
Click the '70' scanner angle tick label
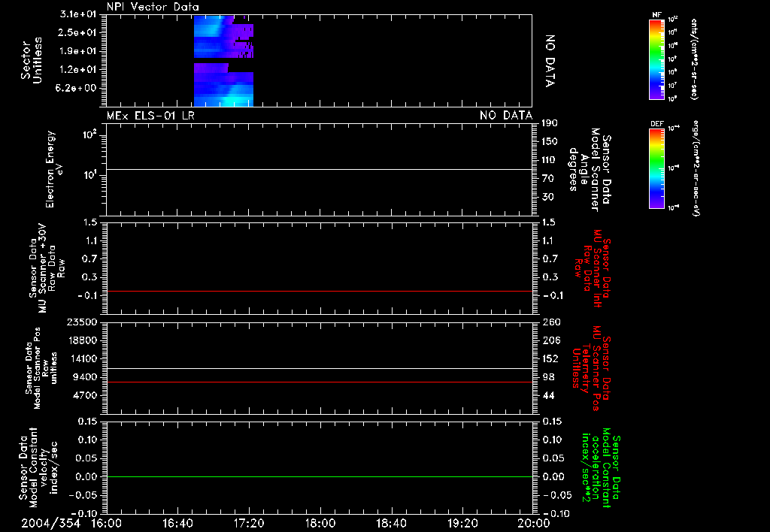[548, 179]
